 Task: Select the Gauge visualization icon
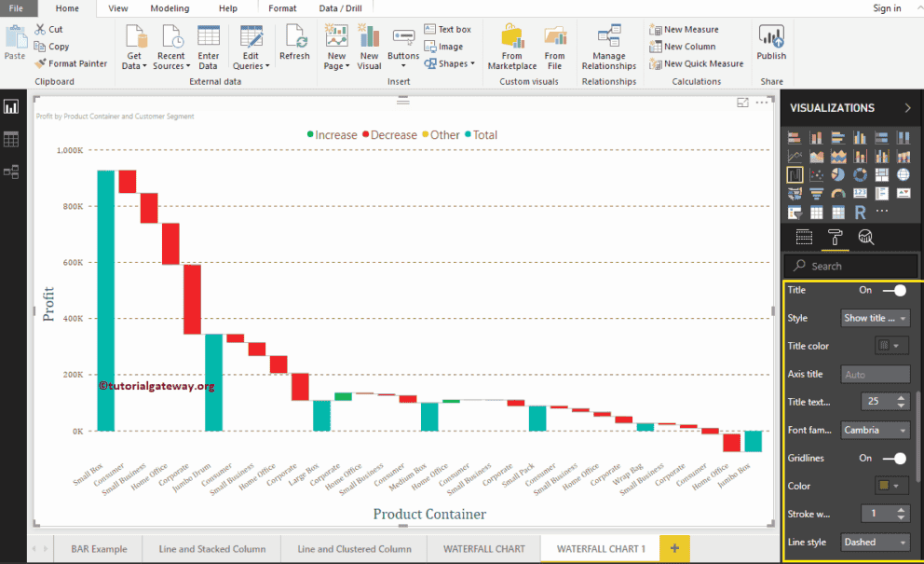click(x=838, y=192)
